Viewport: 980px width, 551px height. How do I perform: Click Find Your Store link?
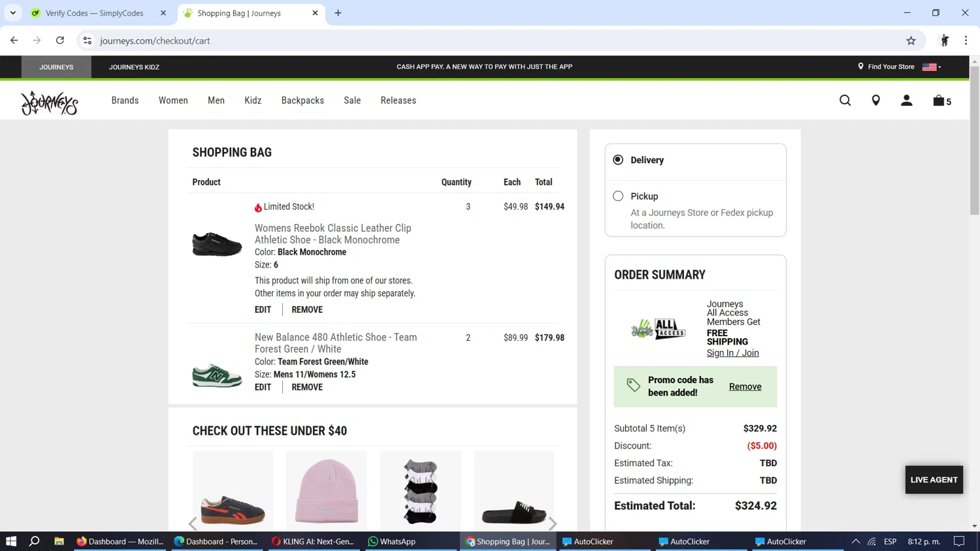[x=886, y=67]
